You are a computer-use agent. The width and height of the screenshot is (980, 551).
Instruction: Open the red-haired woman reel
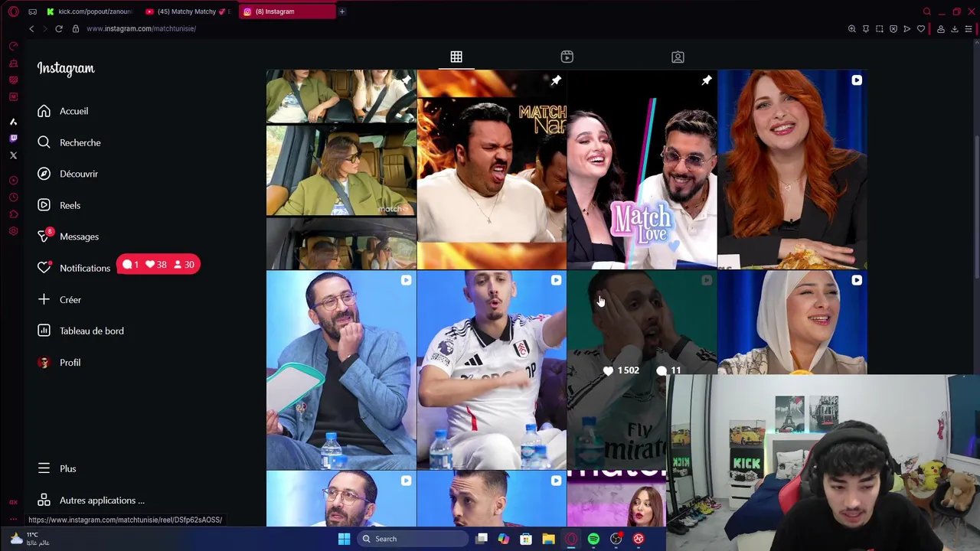pos(792,169)
